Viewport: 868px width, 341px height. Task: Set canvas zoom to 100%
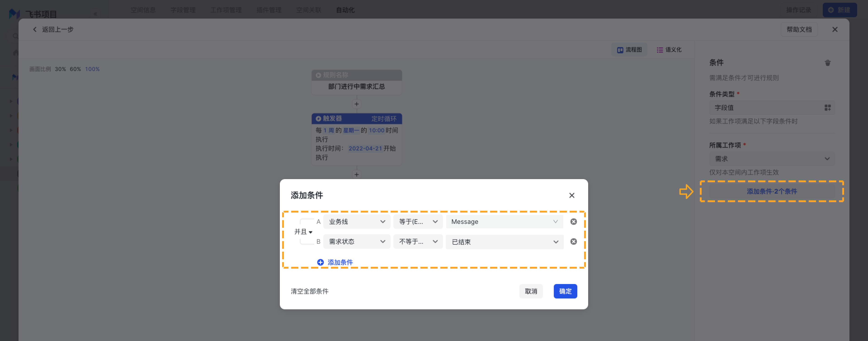[92, 69]
